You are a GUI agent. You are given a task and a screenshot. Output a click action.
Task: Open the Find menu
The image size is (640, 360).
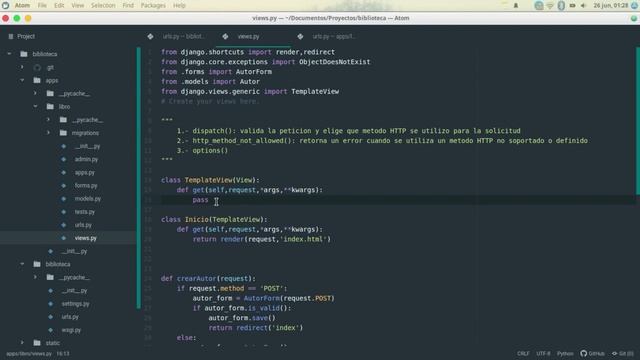coord(128,5)
